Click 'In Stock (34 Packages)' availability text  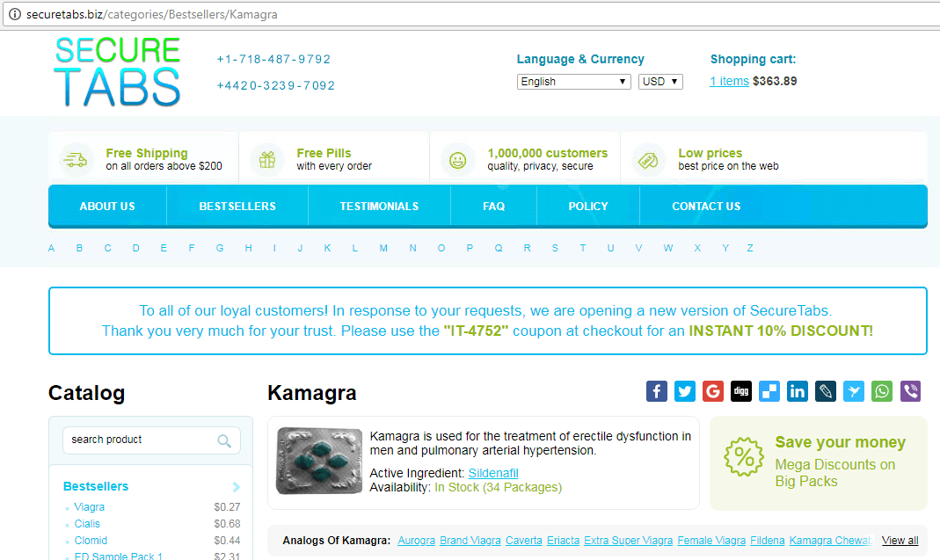point(499,487)
